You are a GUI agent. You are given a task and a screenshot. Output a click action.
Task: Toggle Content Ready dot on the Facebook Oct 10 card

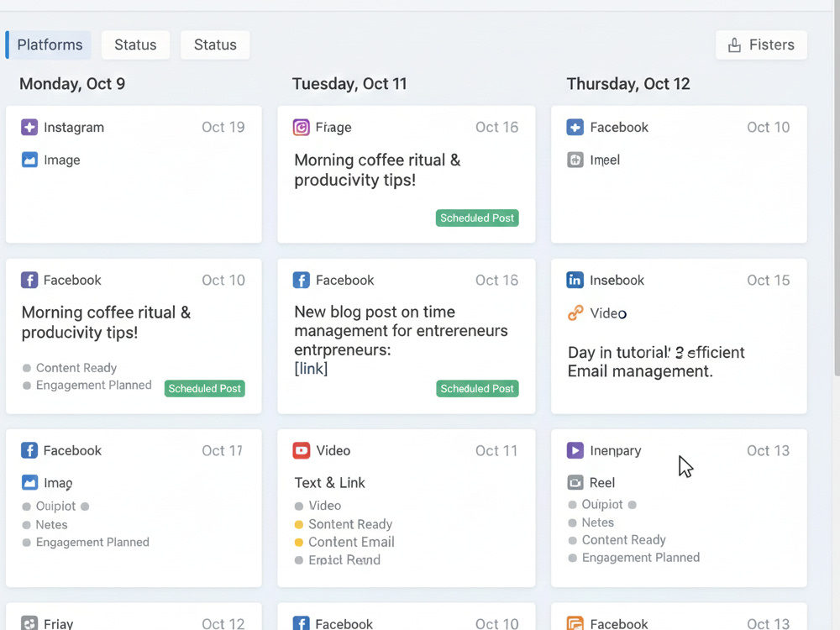point(27,368)
